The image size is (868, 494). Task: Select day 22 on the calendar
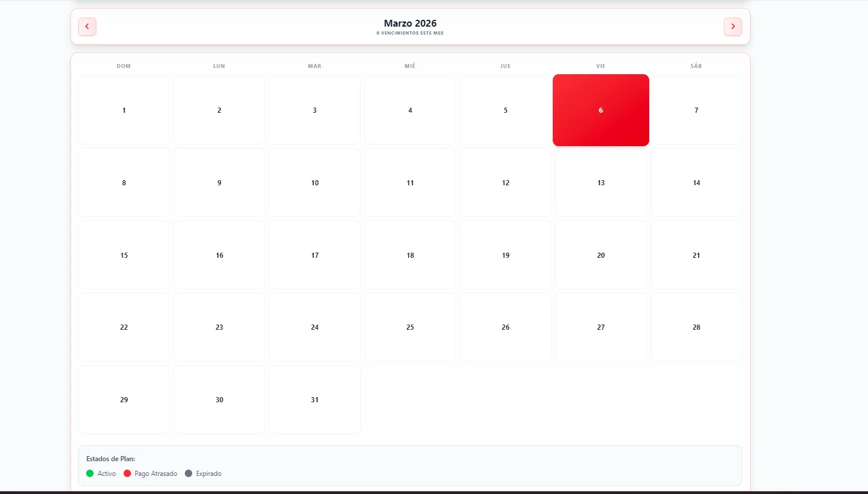point(124,327)
